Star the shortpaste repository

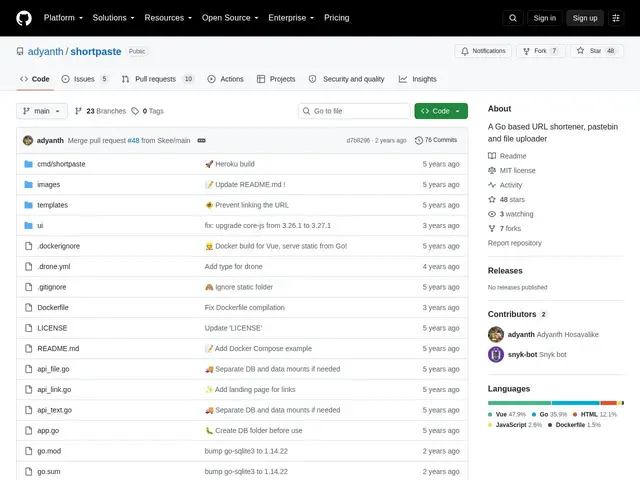coord(596,51)
